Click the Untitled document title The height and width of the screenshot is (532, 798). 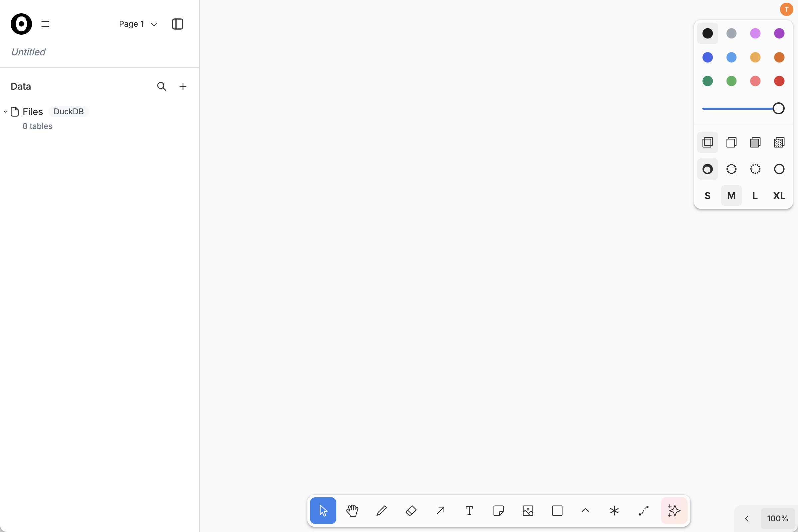point(28,52)
